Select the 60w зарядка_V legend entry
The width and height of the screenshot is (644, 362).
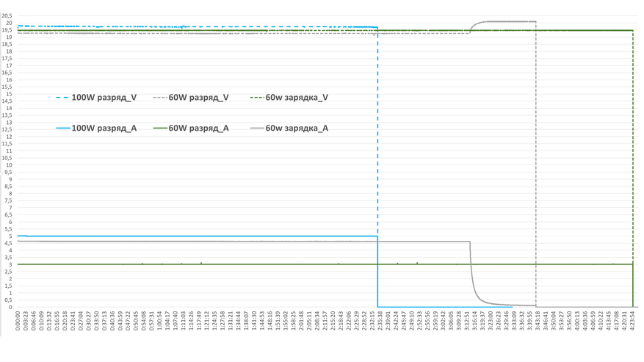point(289,98)
